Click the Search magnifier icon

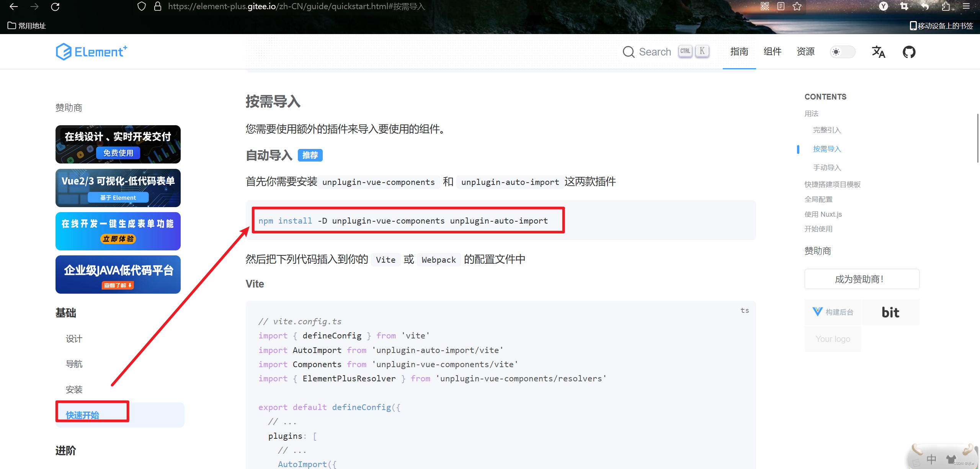[x=628, y=52]
